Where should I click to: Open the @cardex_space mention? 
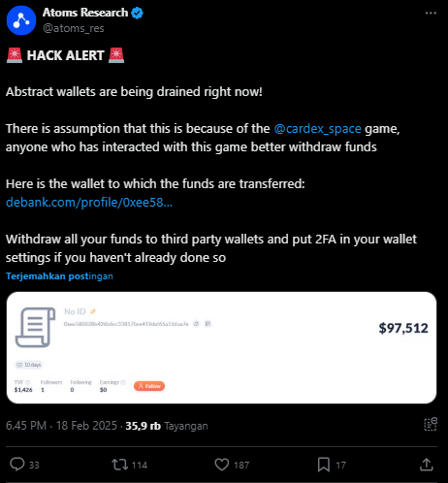(x=317, y=129)
